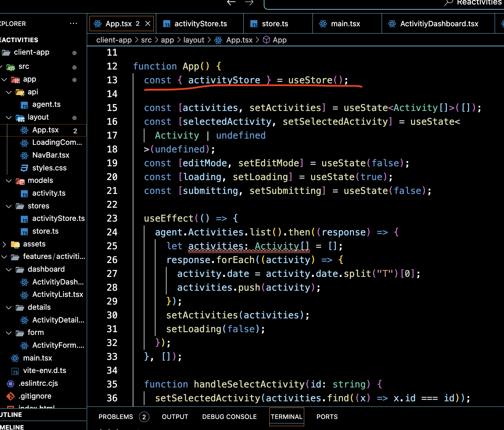
Task: Open Explorer more actions ellipsis
Action: (x=73, y=24)
